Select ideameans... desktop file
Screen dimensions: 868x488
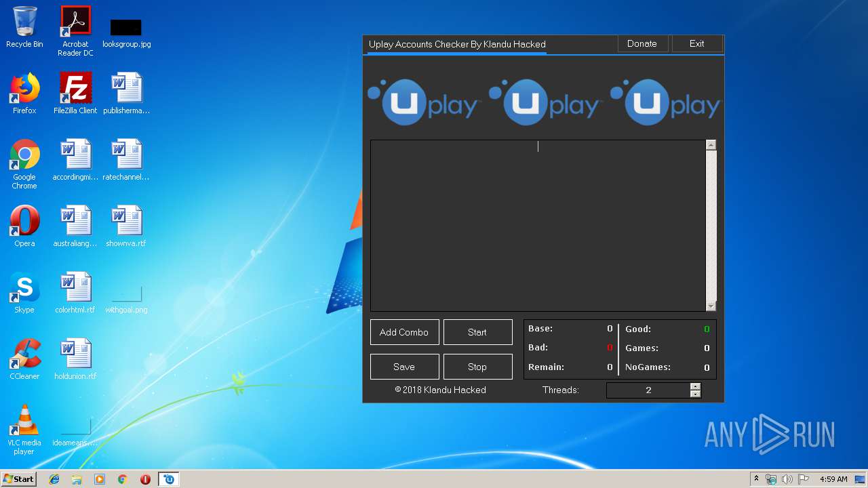75,431
